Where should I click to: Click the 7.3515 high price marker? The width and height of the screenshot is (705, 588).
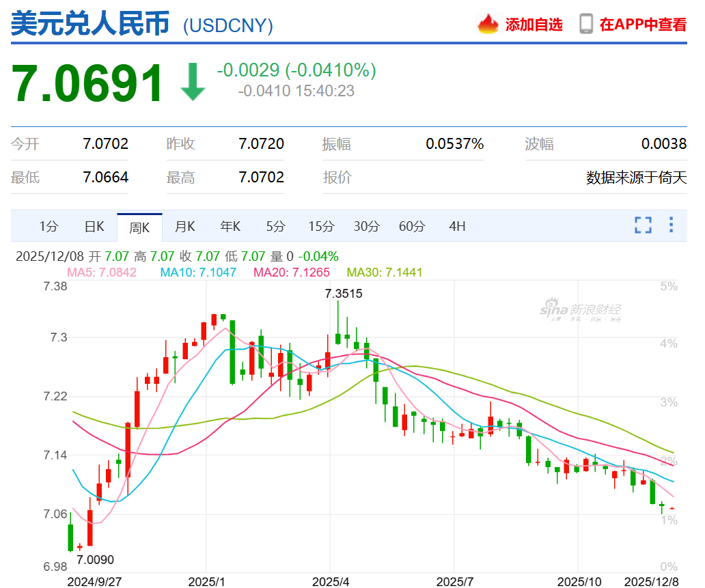(x=343, y=294)
